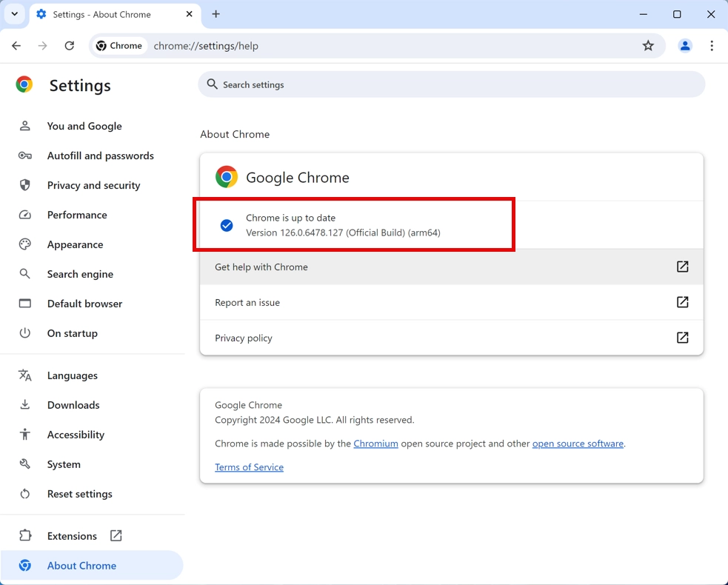Image resolution: width=728 pixels, height=585 pixels.
Task: Select the Accessibility icon
Action: pyautogui.click(x=24, y=435)
